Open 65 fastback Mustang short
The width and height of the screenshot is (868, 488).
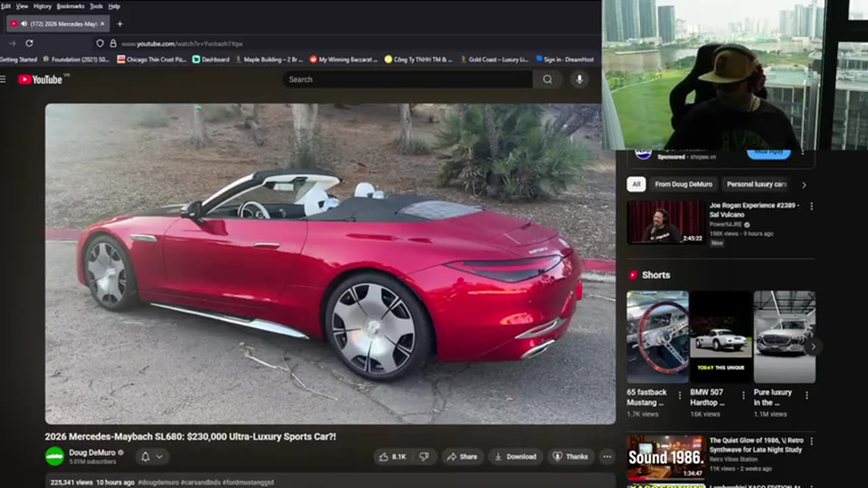(657, 337)
